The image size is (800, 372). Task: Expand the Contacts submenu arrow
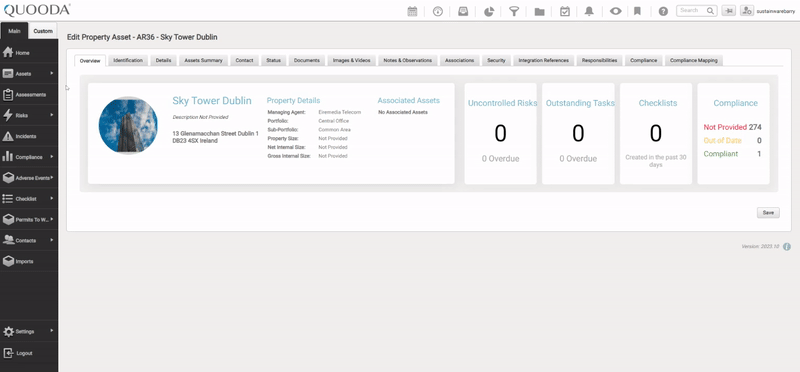(x=52, y=240)
